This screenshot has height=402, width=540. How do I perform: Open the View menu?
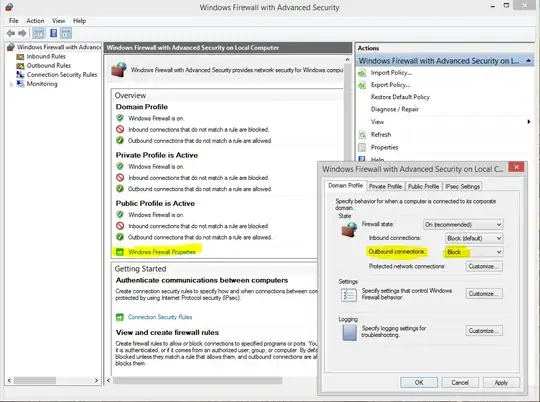pyautogui.click(x=59, y=21)
